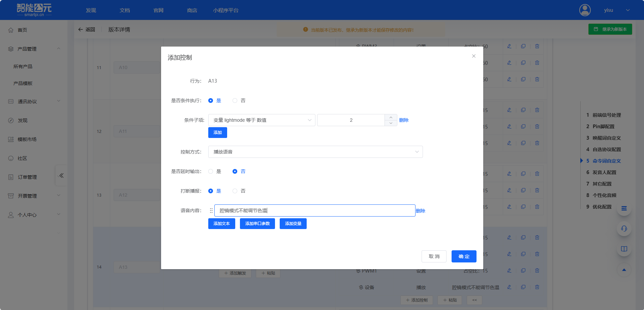Click the floating list menu icon

tap(624, 208)
